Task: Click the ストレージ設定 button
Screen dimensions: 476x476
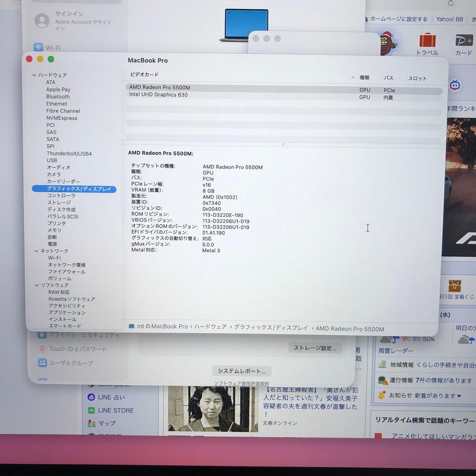Action: click(x=314, y=348)
